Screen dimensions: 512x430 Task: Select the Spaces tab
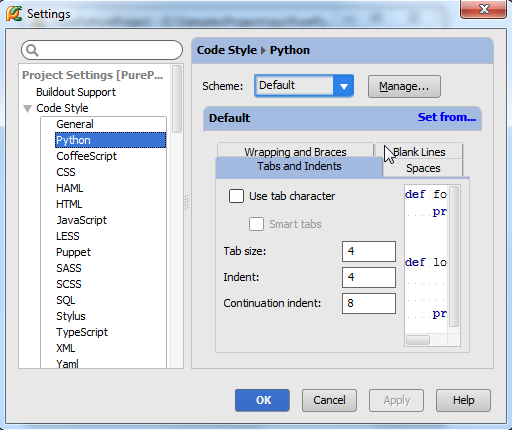click(x=423, y=168)
